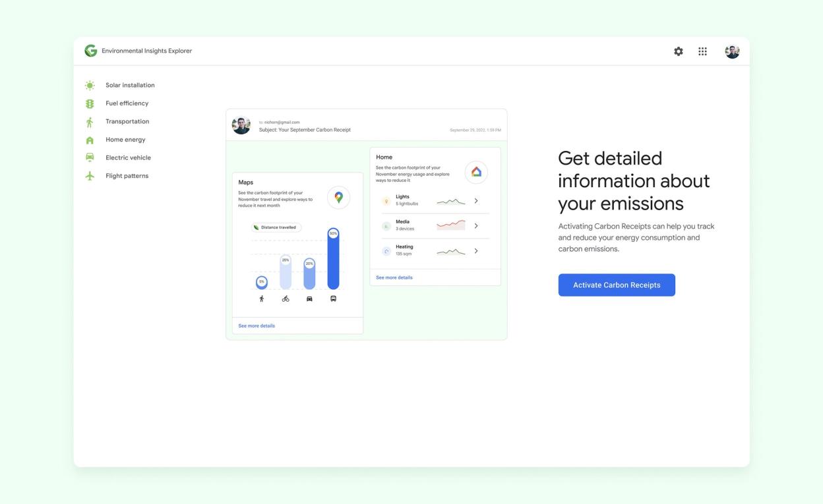Click the 5% walking bar marker
The height and width of the screenshot is (504, 823).
(262, 282)
